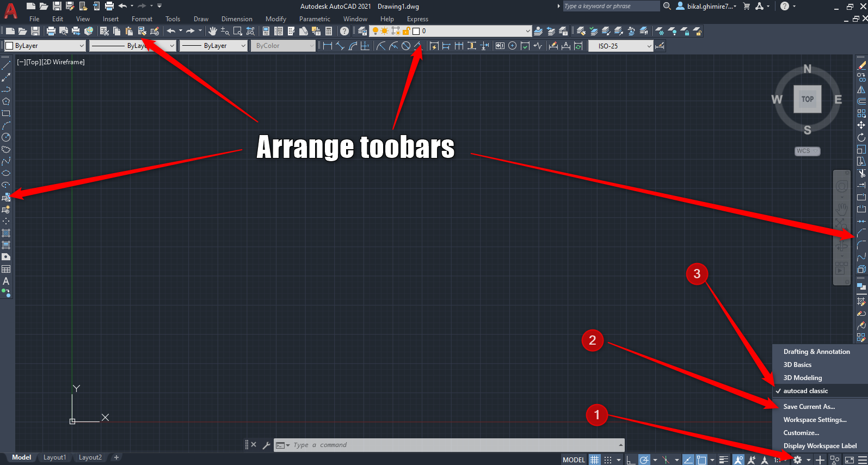Expand the Quick Access Toolbar customize arrow
The height and width of the screenshot is (465, 868).
point(159,6)
